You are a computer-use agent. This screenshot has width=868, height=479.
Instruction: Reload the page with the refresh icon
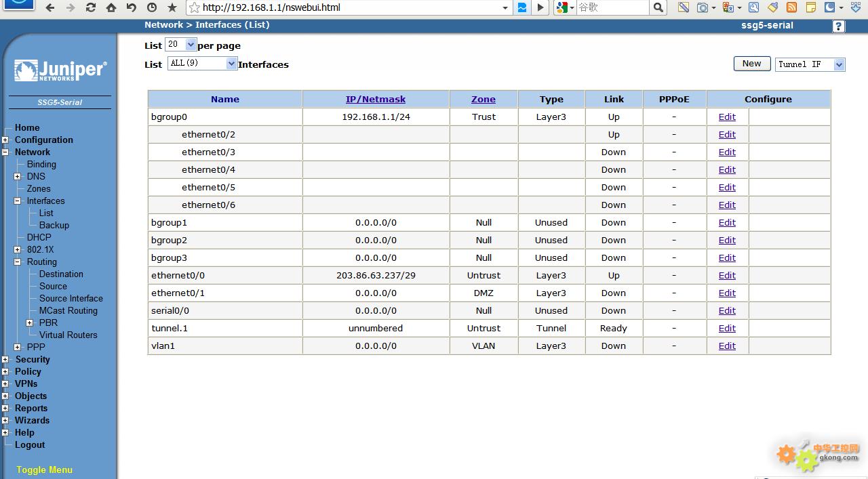91,7
